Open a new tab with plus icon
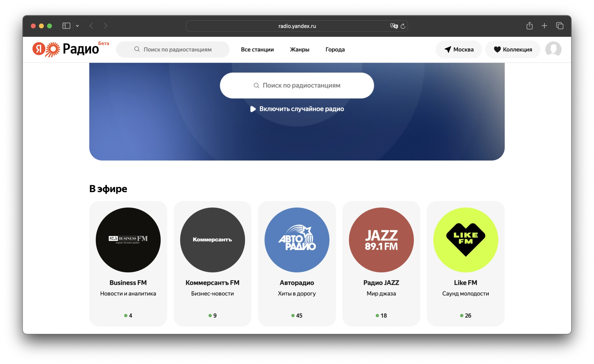This screenshot has width=594, height=364. click(544, 26)
